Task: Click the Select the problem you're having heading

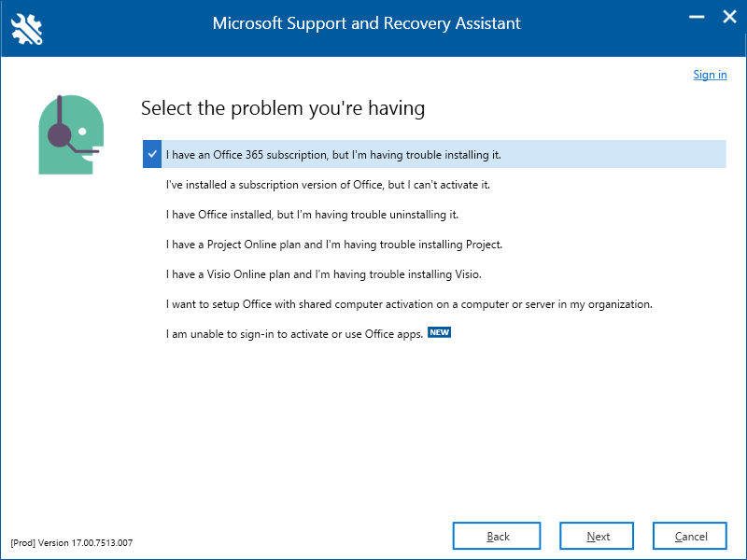Action: tap(283, 108)
